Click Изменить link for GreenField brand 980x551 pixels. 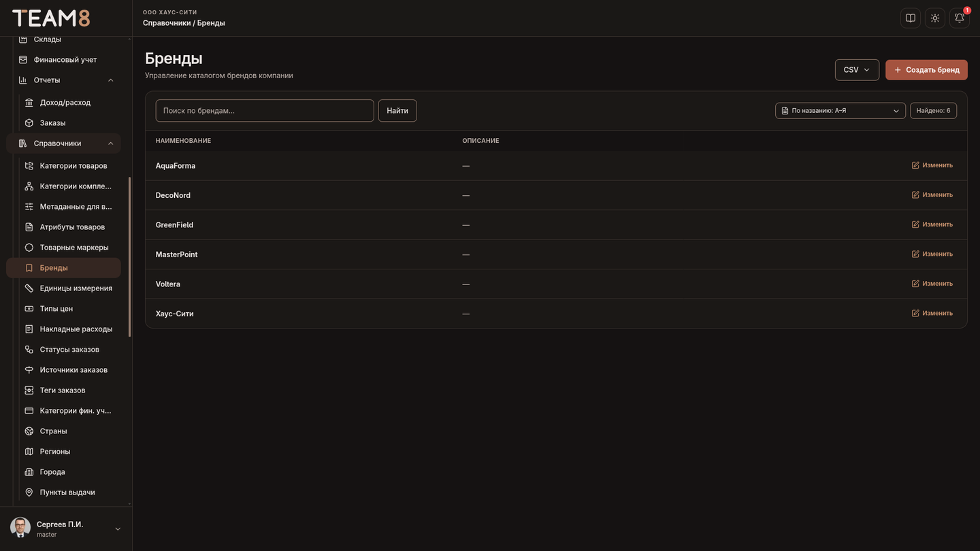pyautogui.click(x=932, y=224)
